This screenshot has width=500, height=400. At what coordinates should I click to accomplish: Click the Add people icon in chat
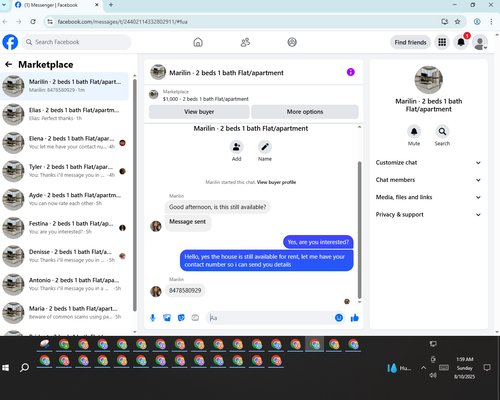[x=236, y=147]
